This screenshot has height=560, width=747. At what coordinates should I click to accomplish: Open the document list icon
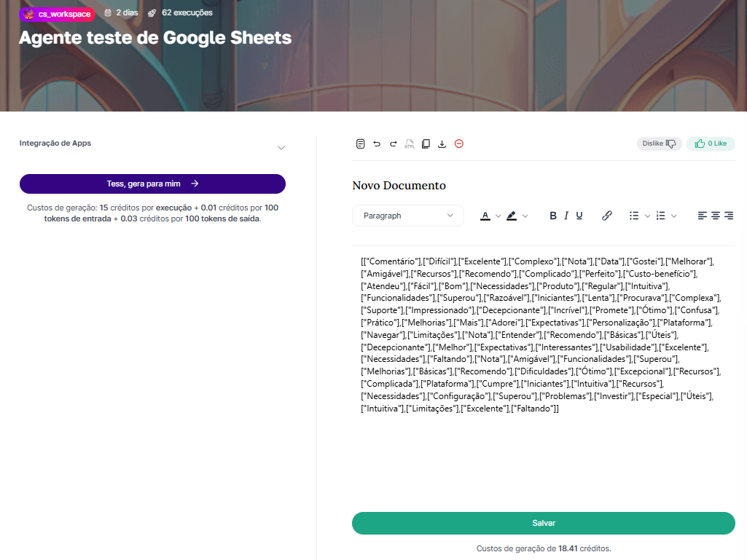pos(360,143)
